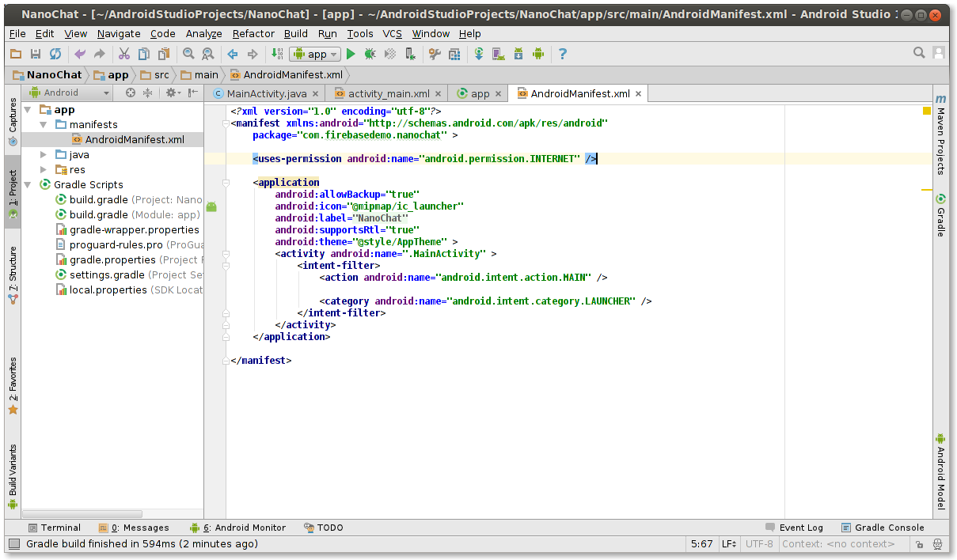
Task: Switch to the app editor tab
Action: click(x=480, y=93)
